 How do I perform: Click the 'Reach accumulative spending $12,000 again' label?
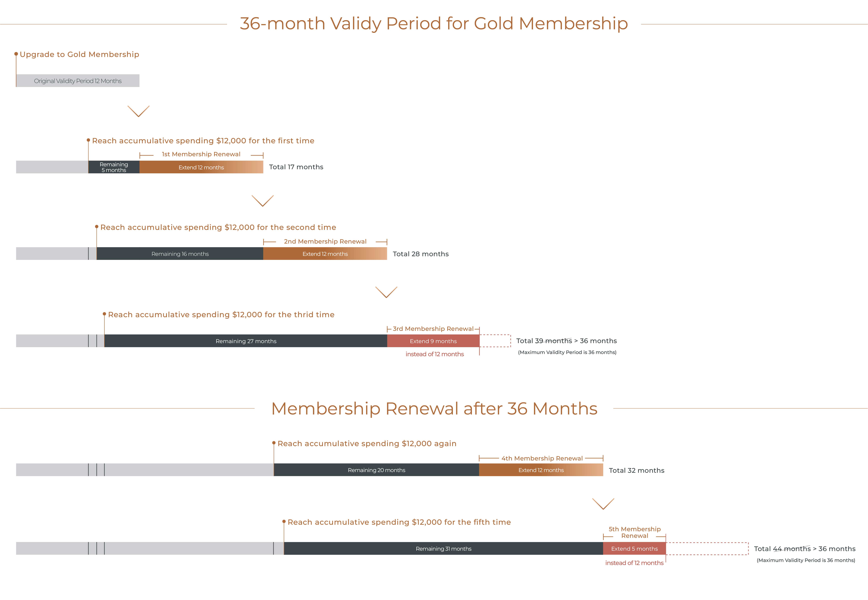pos(367,444)
